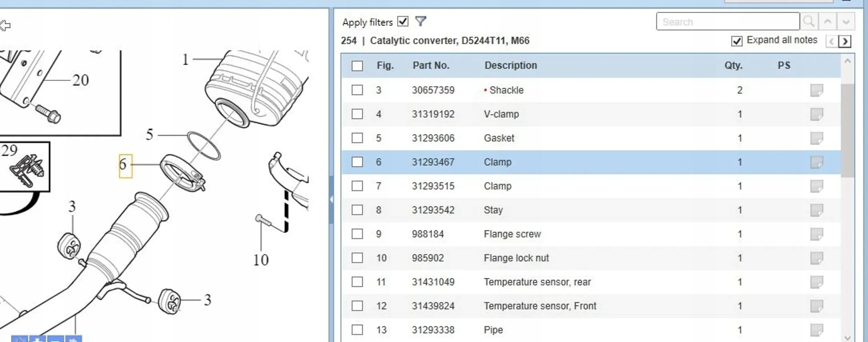Sort by the Qty. column header

733,66
